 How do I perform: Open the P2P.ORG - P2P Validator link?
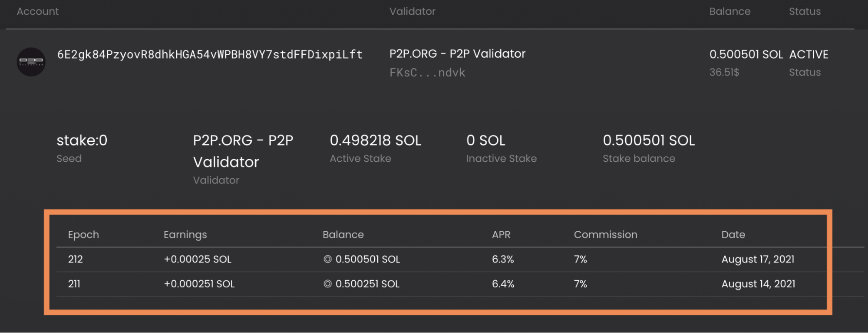tap(457, 54)
